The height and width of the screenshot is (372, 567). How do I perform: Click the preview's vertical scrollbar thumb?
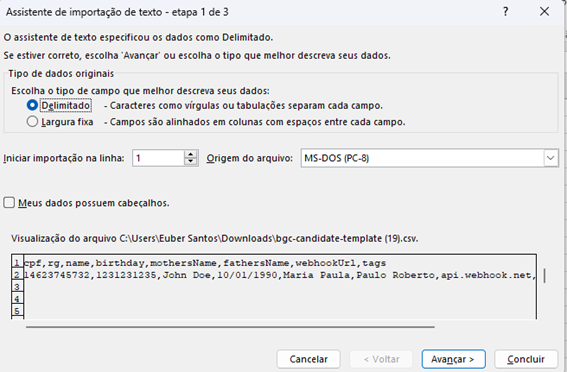click(x=545, y=275)
